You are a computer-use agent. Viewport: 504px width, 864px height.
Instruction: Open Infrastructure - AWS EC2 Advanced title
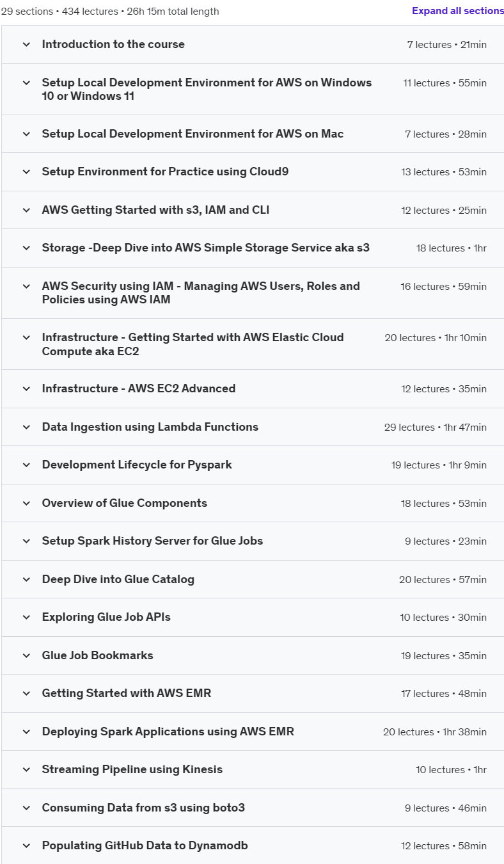coord(139,388)
